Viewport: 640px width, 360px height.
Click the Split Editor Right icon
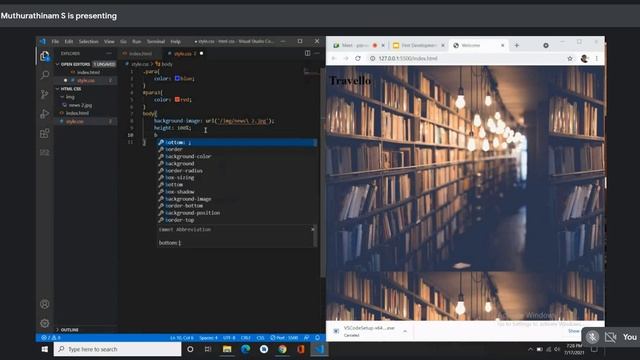[x=308, y=53]
